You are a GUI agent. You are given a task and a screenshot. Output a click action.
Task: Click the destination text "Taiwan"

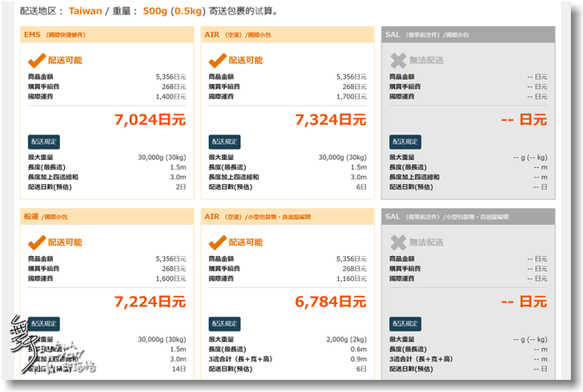85,11
